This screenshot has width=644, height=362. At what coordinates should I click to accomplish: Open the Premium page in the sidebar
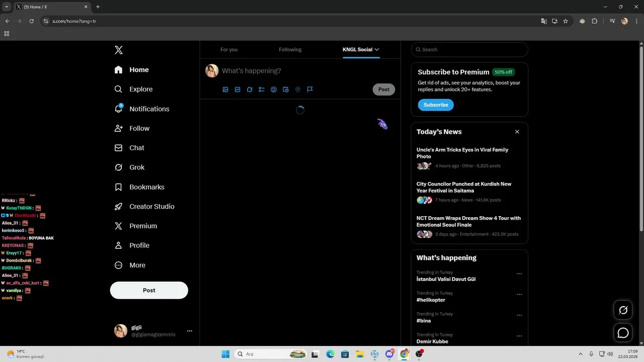tap(136, 226)
